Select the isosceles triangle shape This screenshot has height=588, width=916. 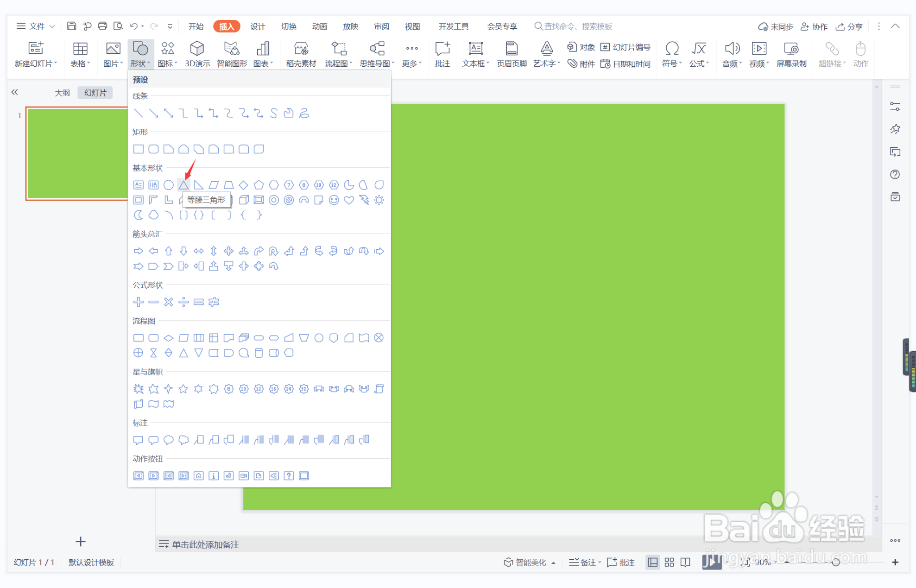tap(183, 185)
